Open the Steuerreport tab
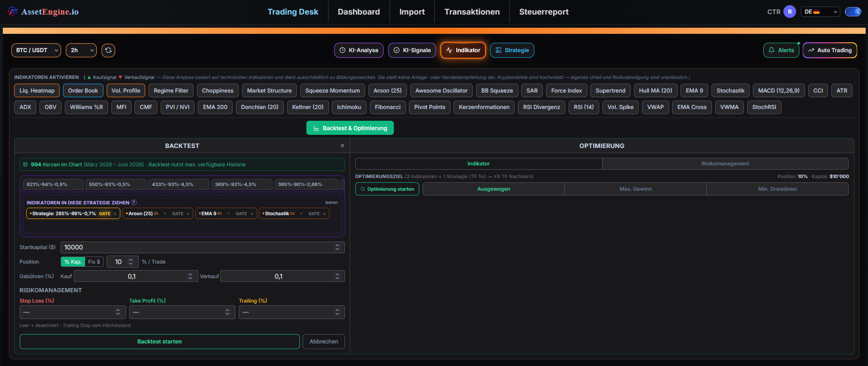868x366 pixels. pyautogui.click(x=544, y=12)
